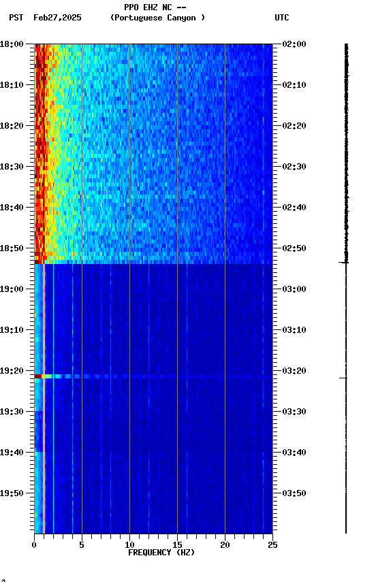Click the seismogram tick mark near 02:53 UTC
Viewport: 376px width, 588px height.
(x=343, y=263)
